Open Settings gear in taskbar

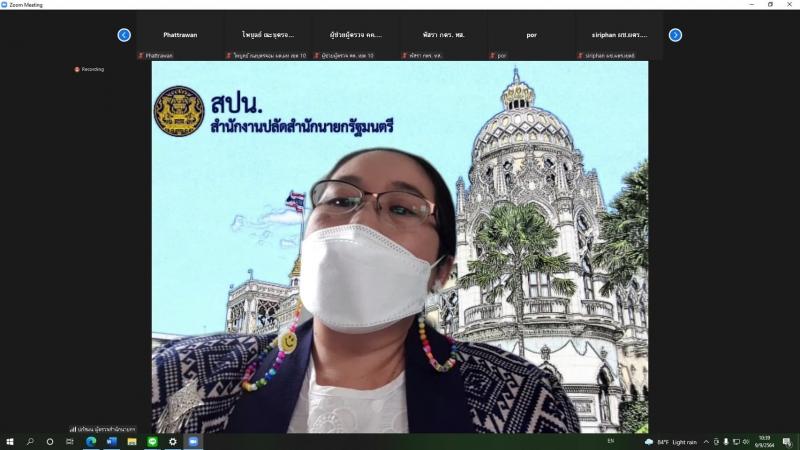click(173, 442)
